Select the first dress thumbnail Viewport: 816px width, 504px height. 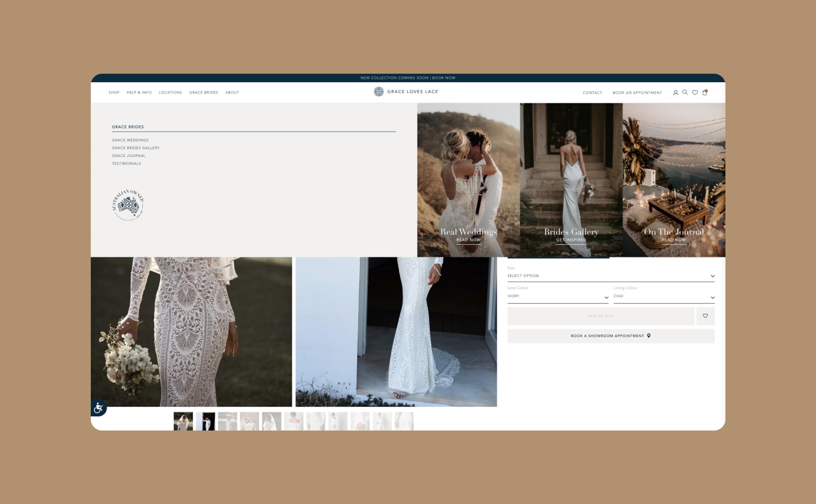[x=183, y=421]
